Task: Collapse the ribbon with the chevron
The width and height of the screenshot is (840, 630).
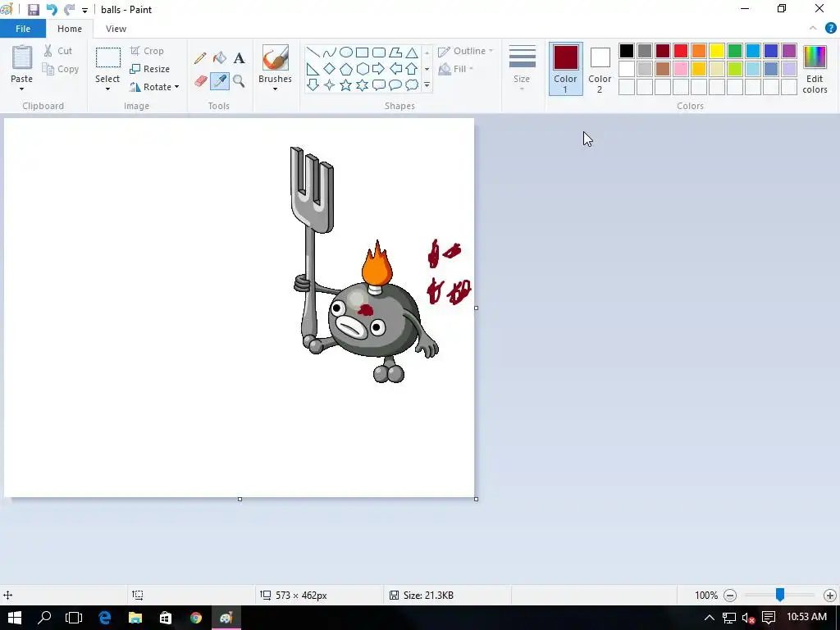Action: (813, 29)
